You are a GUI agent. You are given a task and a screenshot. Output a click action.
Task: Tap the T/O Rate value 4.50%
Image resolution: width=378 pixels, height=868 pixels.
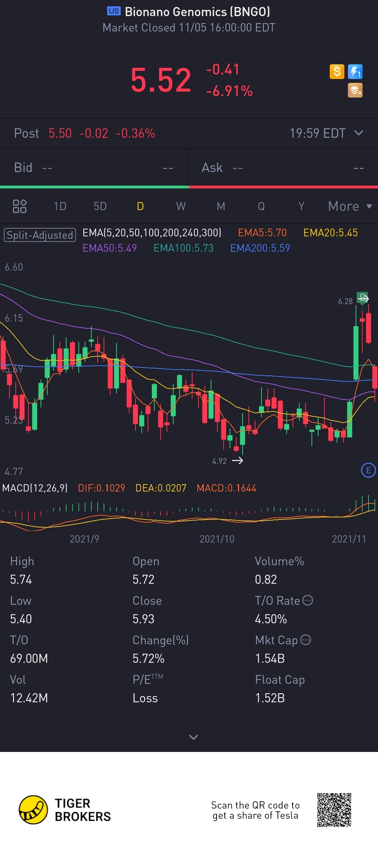[271, 619]
